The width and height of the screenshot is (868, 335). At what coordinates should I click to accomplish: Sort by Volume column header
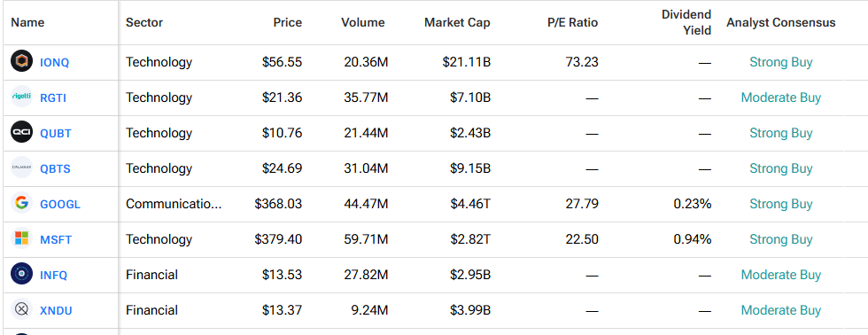362,23
